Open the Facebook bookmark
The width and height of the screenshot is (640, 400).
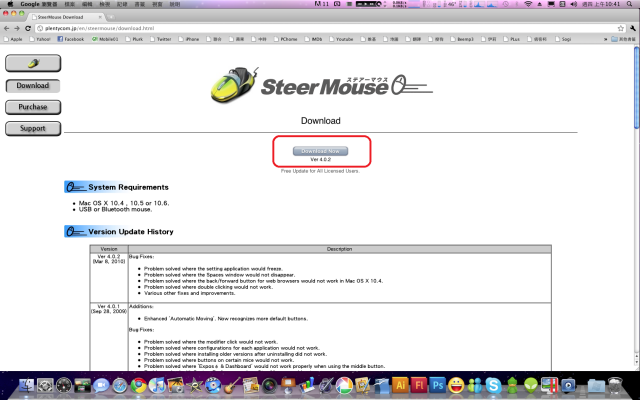pyautogui.click(x=71, y=39)
